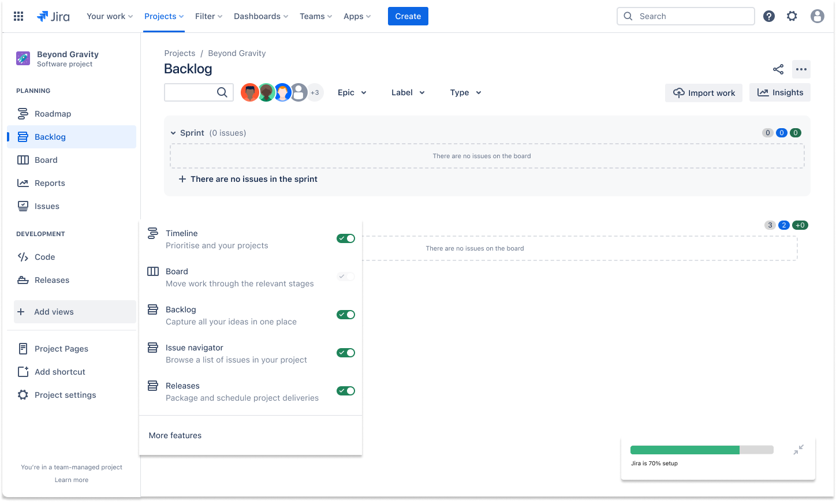Click the Issues icon in sidebar
836x504 pixels.
pyautogui.click(x=23, y=206)
